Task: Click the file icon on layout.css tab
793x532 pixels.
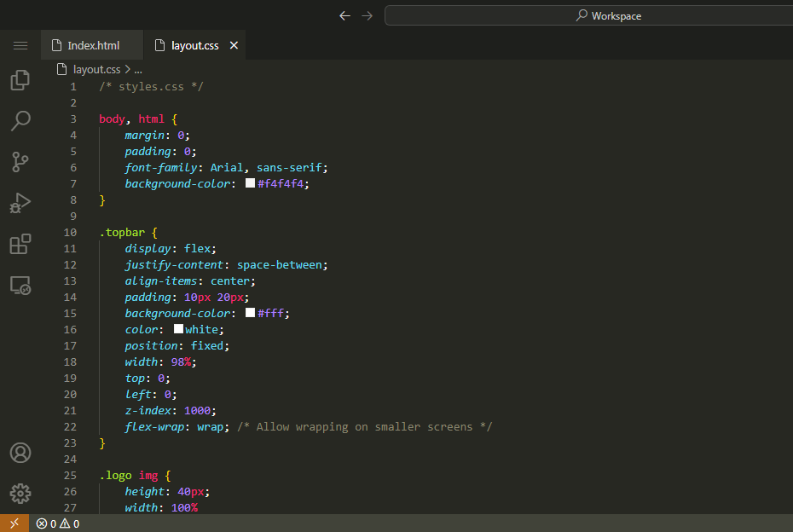Action: tap(159, 45)
